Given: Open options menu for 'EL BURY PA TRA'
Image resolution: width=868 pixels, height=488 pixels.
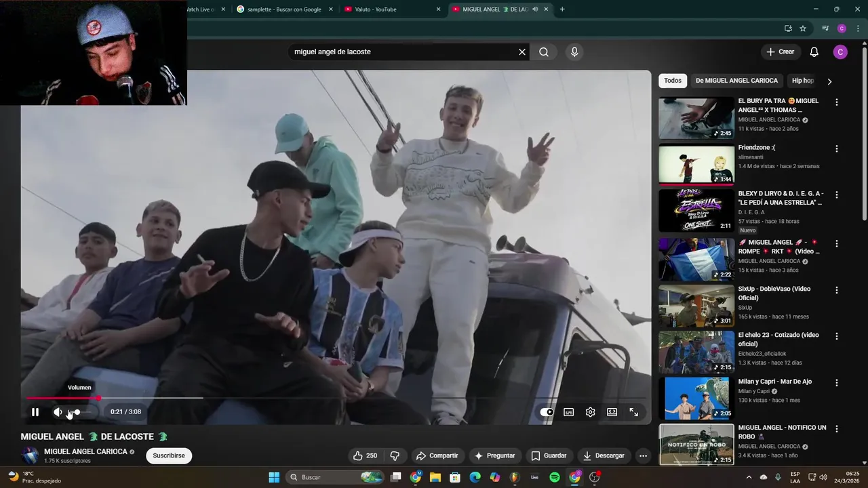Looking at the screenshot, I should (836, 102).
